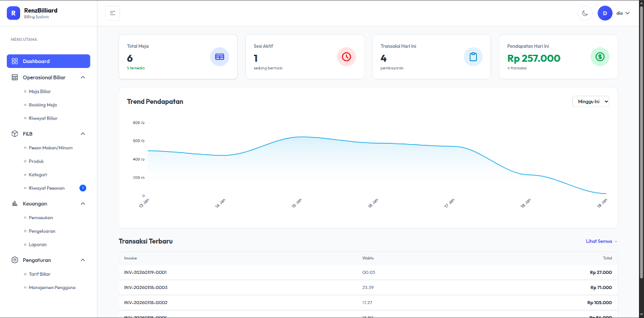This screenshot has height=318, width=644.
Task: Select the Dashboard menu item
Action: click(x=48, y=61)
